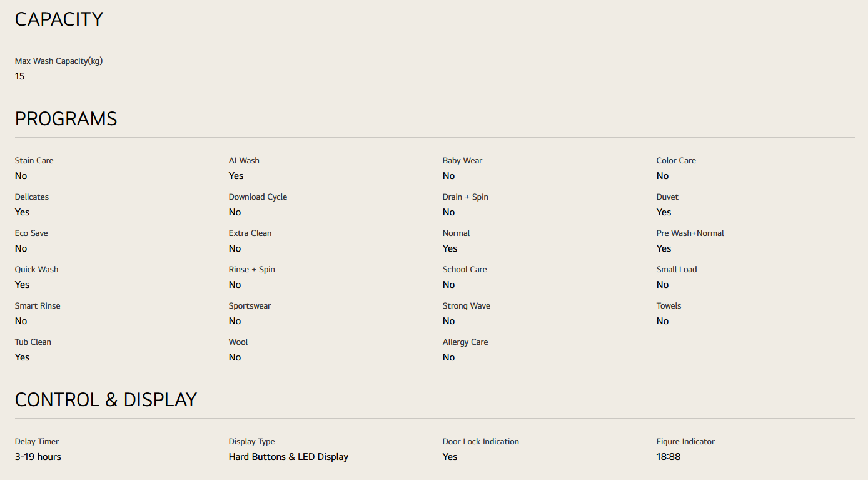Click the AI Wash program label
Screen dimensions: 868x480
(x=244, y=161)
